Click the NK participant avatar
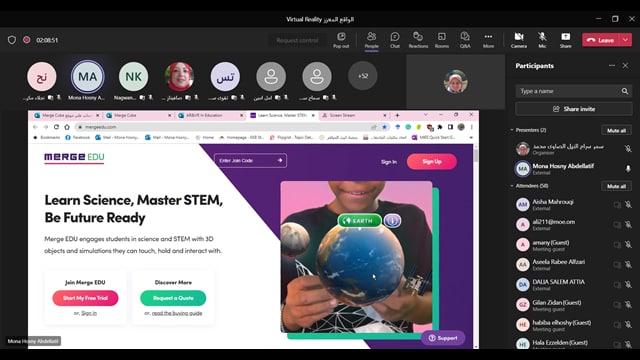The image size is (640, 360). click(133, 76)
